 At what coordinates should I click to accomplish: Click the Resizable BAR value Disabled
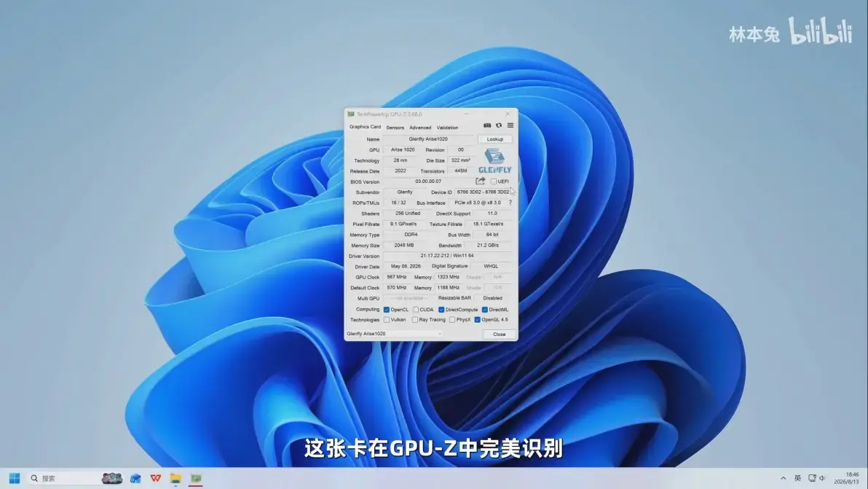(x=492, y=298)
